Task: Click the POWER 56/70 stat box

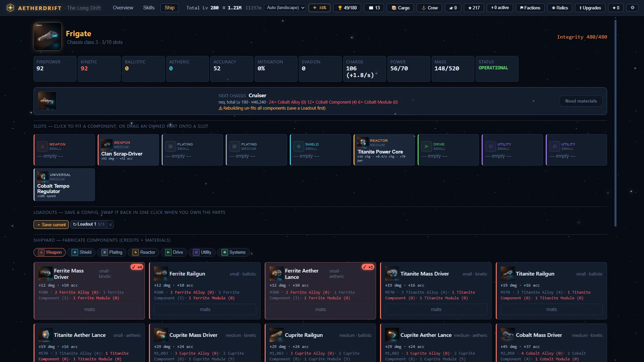Action: coord(409,69)
